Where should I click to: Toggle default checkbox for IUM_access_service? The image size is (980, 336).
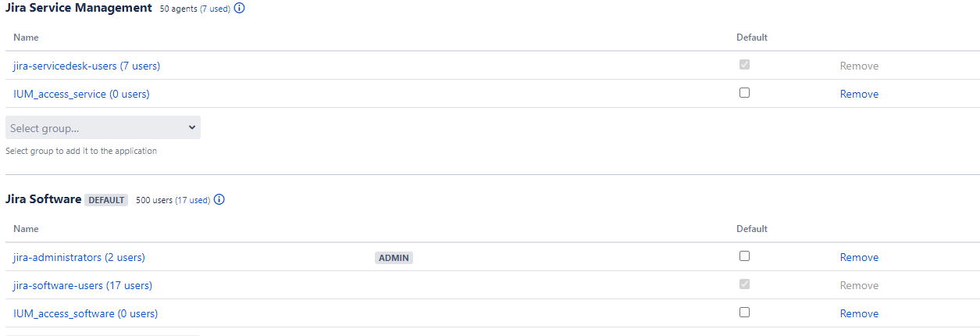pos(744,93)
